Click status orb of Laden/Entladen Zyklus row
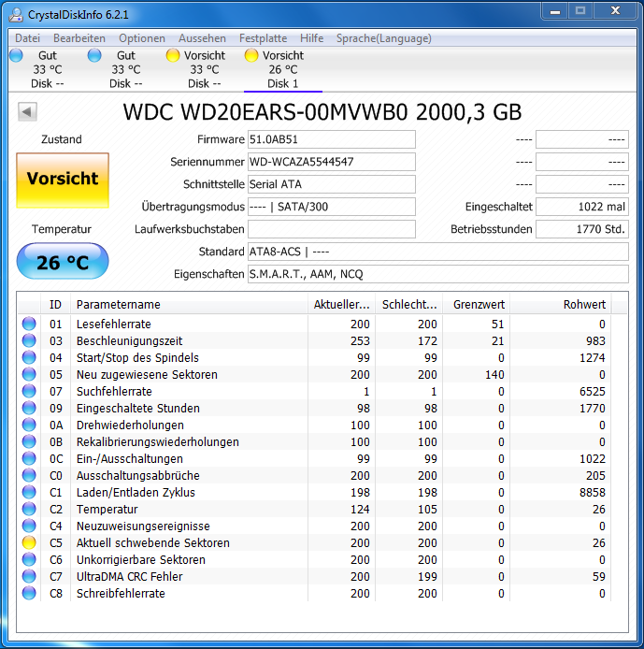Viewport: 644px width, 649px height. point(29,492)
